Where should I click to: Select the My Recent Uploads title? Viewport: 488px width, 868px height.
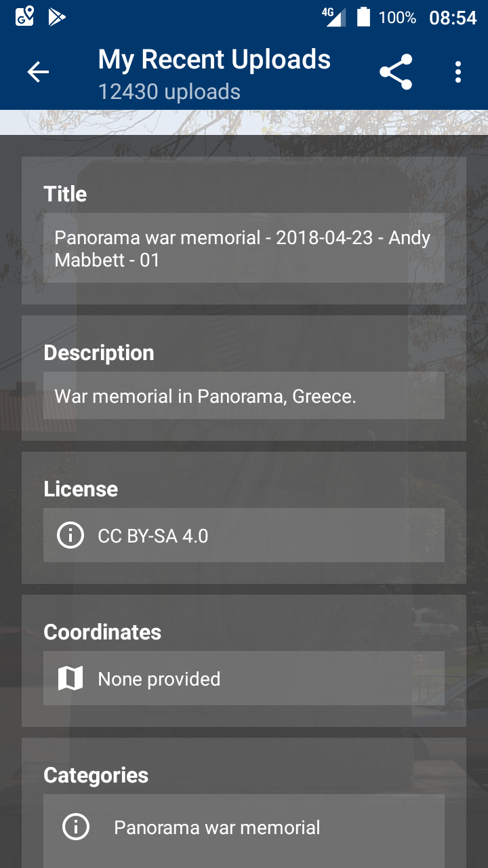(215, 59)
